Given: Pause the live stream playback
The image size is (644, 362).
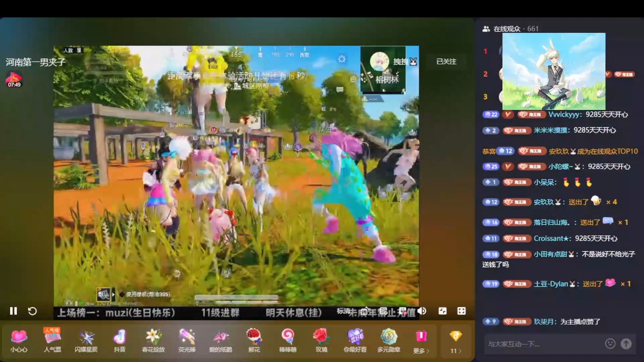Looking at the screenshot, I should coord(13,311).
